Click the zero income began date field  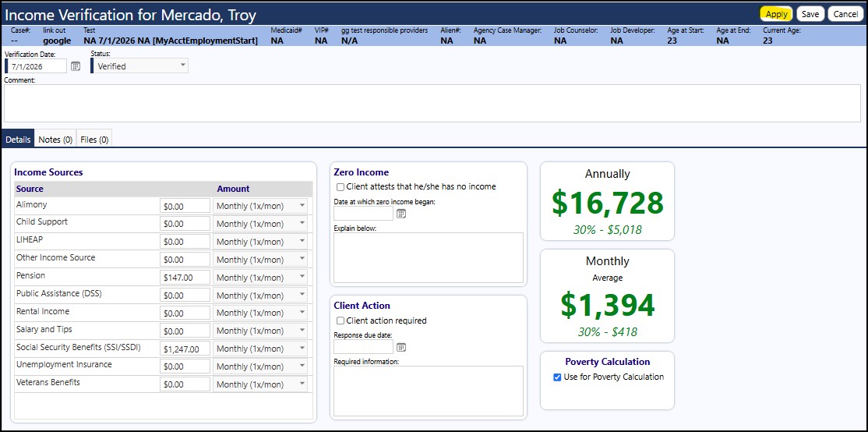(363, 213)
